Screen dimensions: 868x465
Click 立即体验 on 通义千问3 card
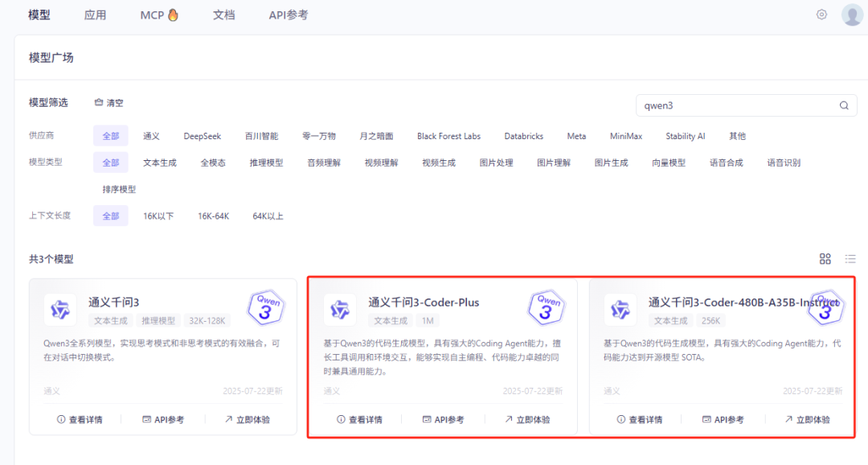tap(248, 420)
